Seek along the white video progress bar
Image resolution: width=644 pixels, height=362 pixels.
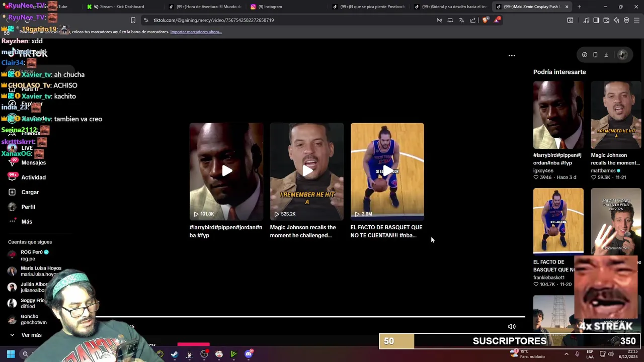tap(310, 317)
